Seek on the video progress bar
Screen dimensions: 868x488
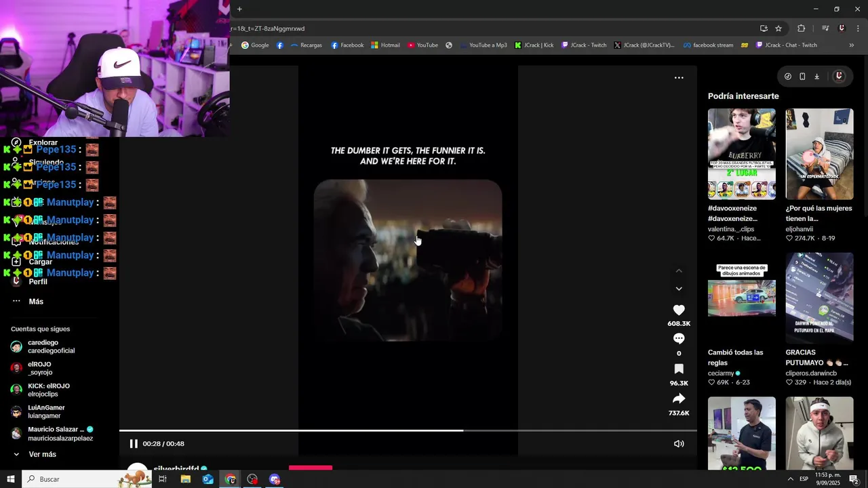coord(408,430)
